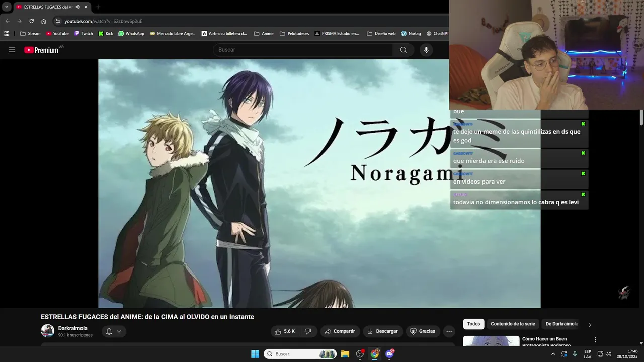Open notification bell dropdown for Darkraimola
644x362 pixels.
pyautogui.click(x=114, y=331)
